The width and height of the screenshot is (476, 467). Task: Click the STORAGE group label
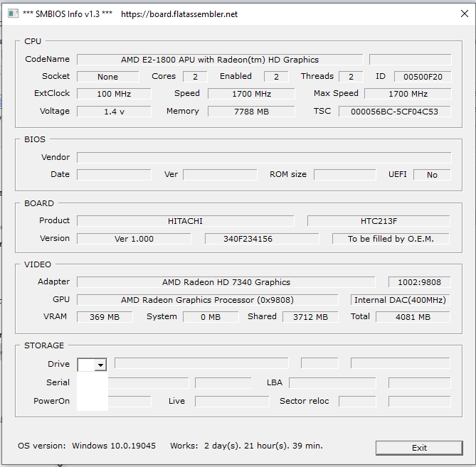44,345
